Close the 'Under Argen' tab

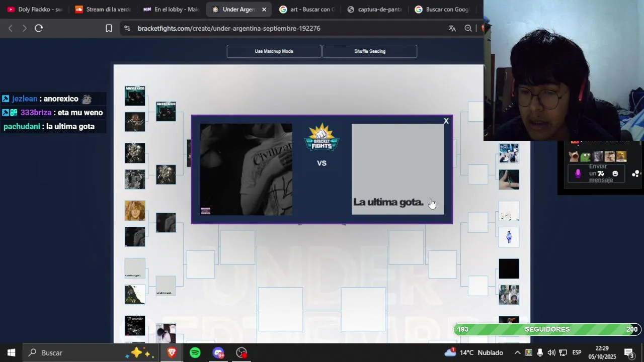(264, 10)
